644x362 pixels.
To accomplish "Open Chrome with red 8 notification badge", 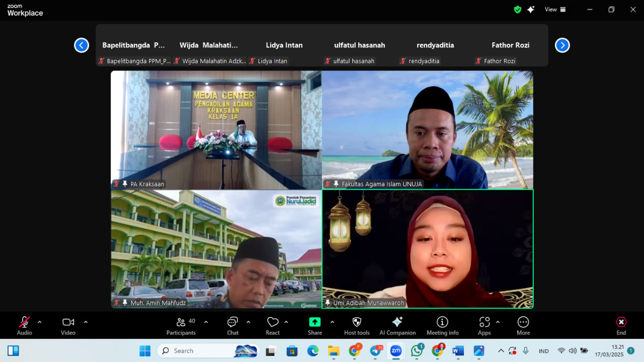I will coord(438,351).
